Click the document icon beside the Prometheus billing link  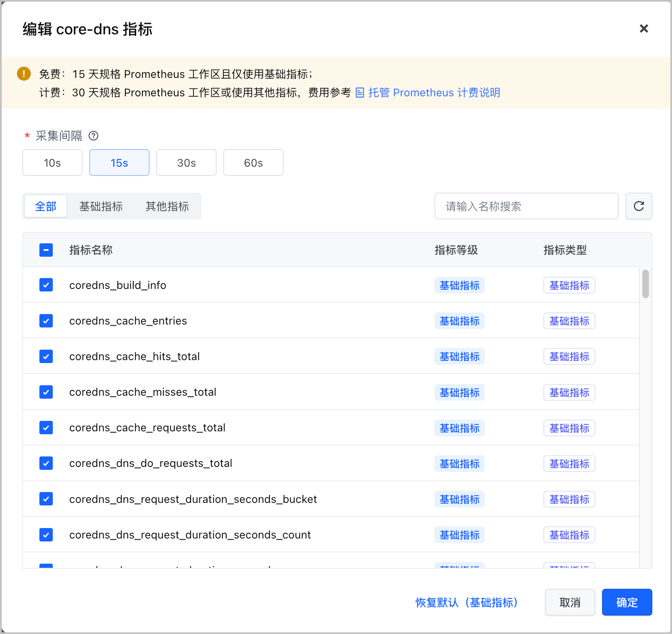coord(359,93)
